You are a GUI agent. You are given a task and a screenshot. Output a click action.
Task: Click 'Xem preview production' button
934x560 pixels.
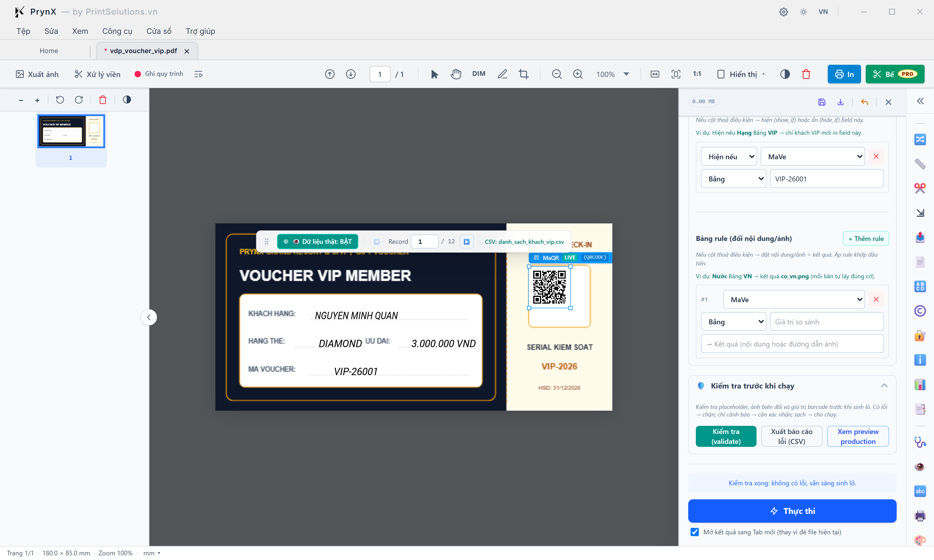pos(858,437)
